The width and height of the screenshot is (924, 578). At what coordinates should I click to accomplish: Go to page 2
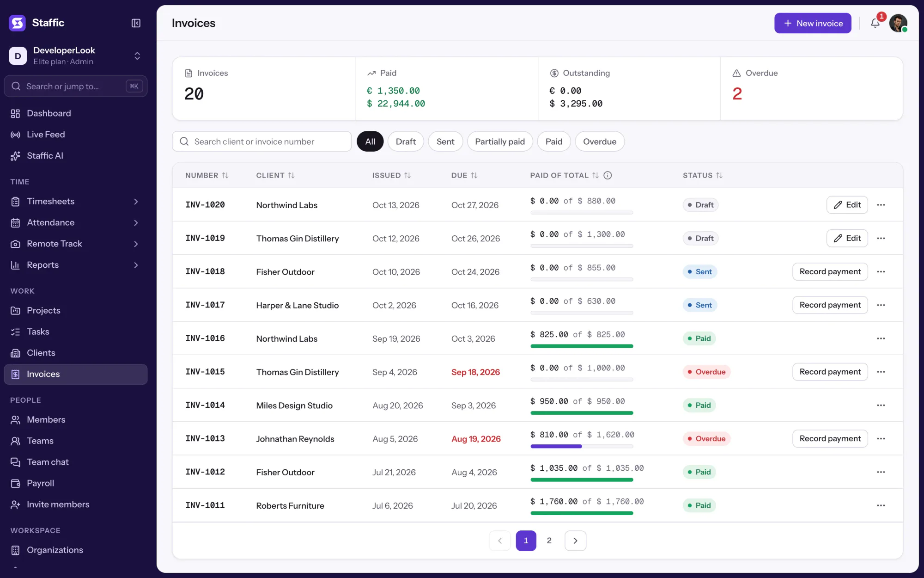coord(549,541)
